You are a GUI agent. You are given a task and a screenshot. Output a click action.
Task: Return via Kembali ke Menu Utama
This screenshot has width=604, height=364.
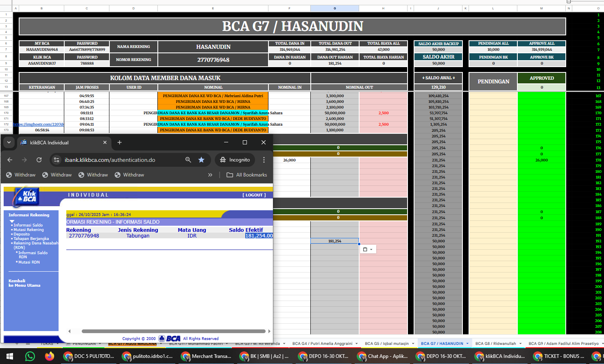tap(24, 283)
